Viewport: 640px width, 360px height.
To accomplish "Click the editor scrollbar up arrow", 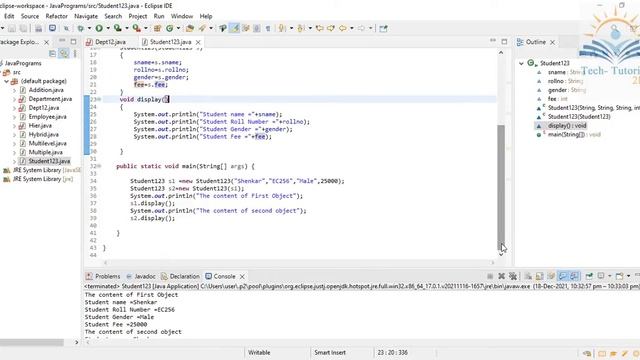I will pos(501,53).
